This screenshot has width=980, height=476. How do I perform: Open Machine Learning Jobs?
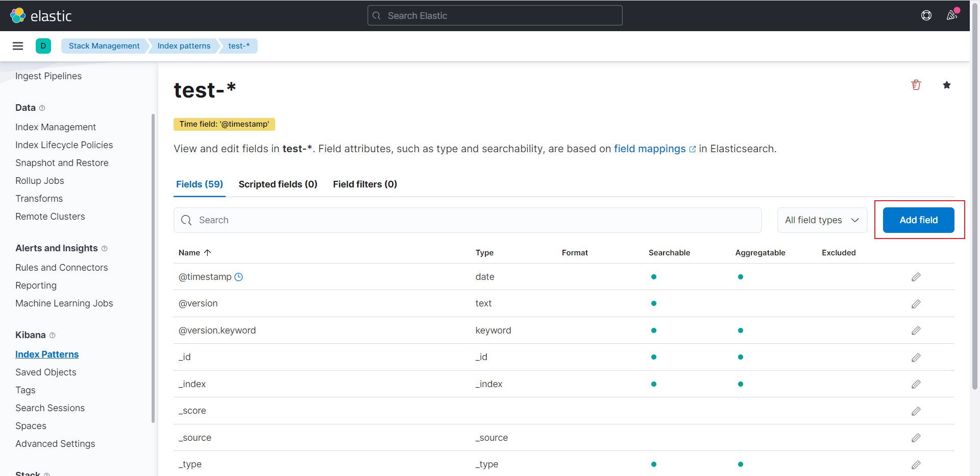tap(64, 303)
